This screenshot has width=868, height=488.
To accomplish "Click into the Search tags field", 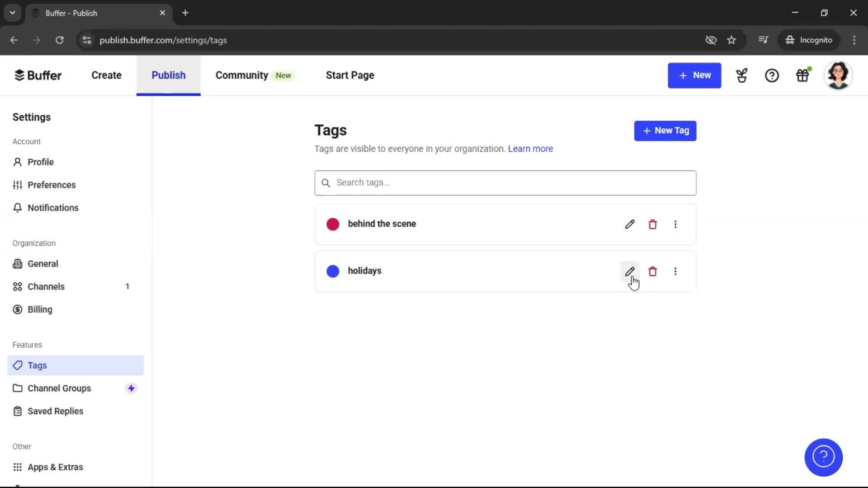I will (x=505, y=183).
